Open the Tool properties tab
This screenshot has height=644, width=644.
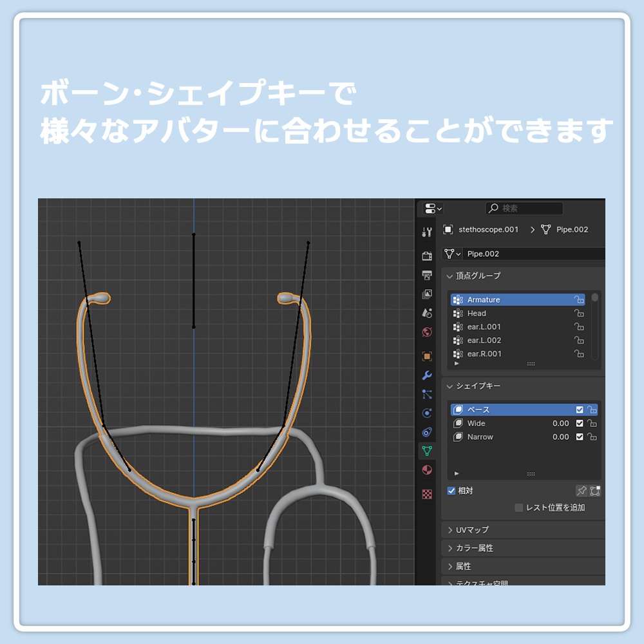(427, 232)
